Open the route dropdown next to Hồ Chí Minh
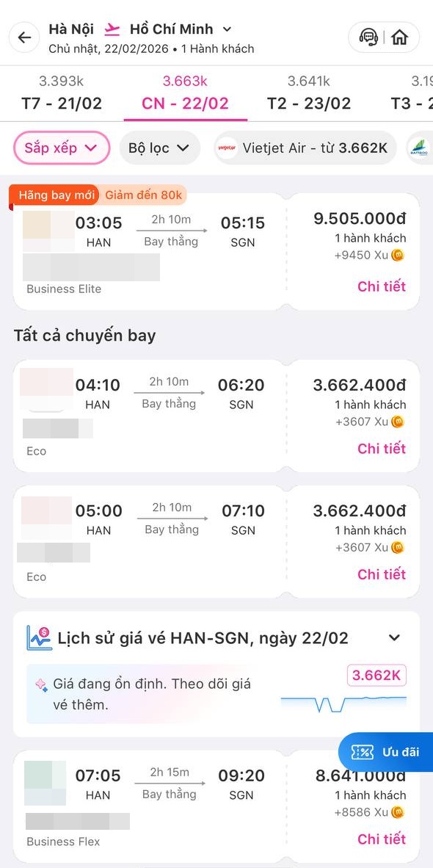The image size is (433, 868). pos(226,29)
